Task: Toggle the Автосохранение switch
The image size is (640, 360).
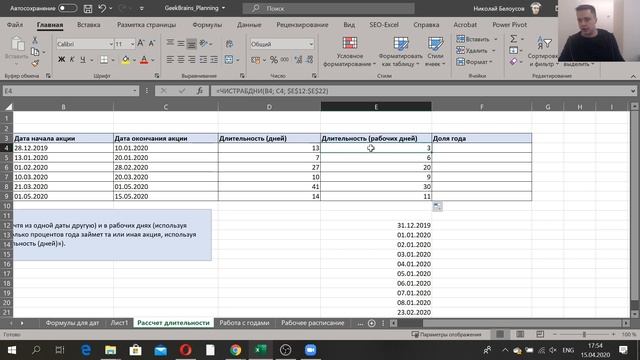Action: [67, 8]
